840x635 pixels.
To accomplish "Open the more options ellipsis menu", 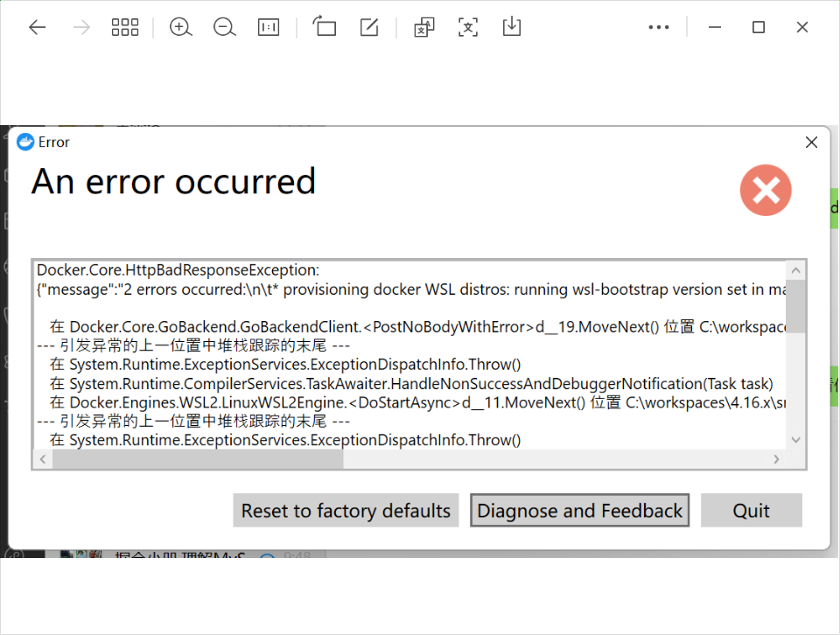I will click(x=658, y=27).
